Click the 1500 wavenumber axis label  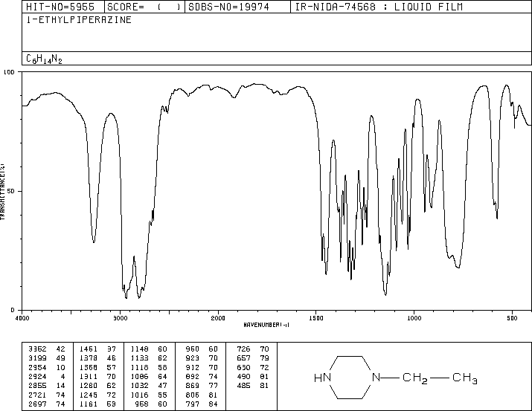pos(316,318)
